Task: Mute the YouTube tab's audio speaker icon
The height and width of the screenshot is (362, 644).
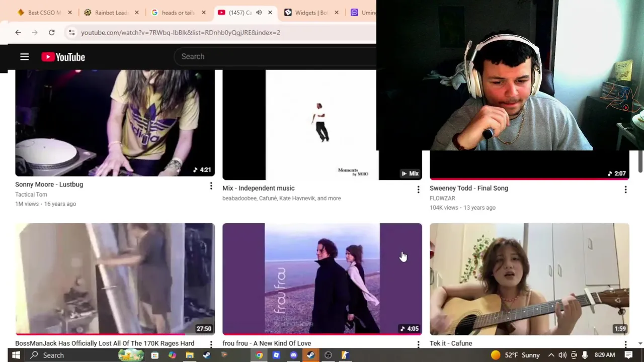Action: (x=259, y=13)
